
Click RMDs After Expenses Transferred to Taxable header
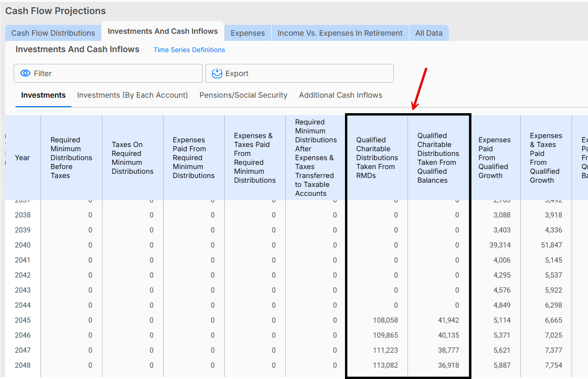coord(316,158)
